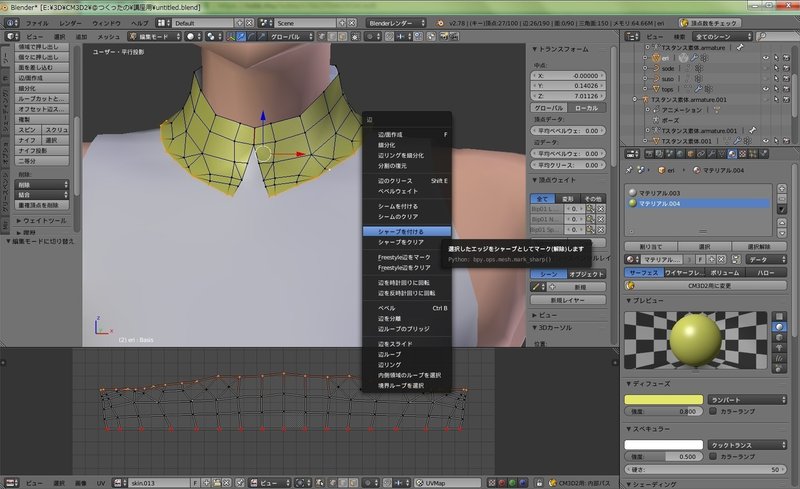
Task: Click the ナイフ tool button
Action: coord(28,140)
